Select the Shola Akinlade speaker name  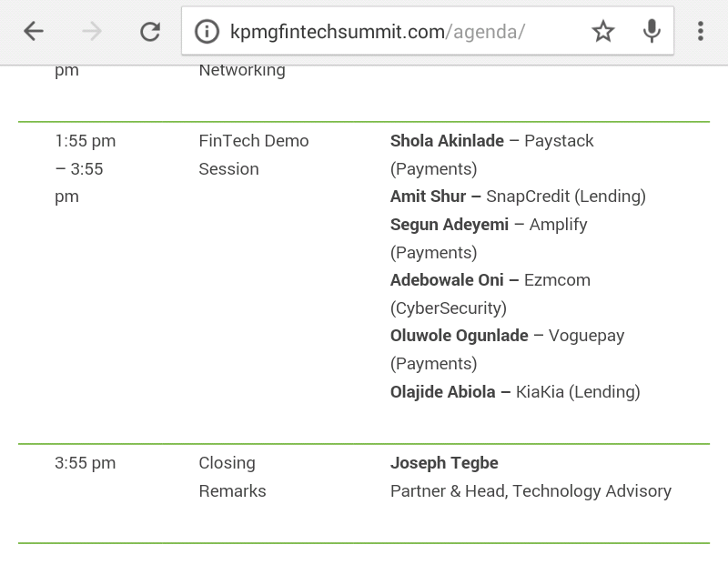[447, 141]
